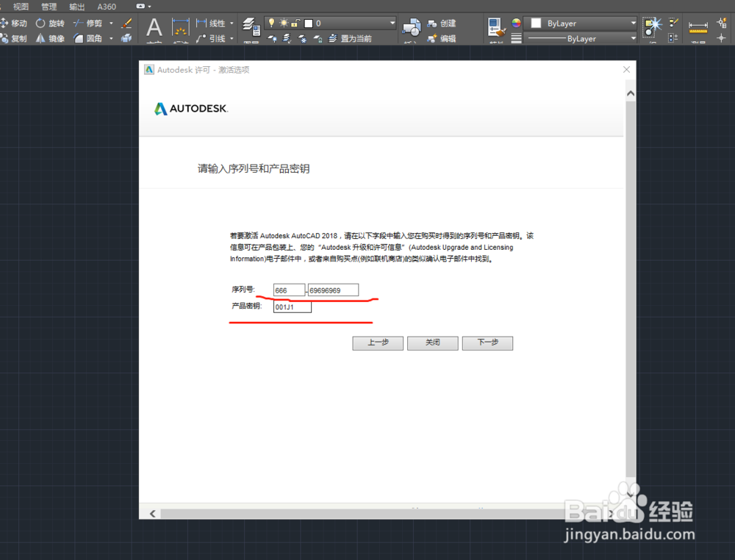The width and height of the screenshot is (735, 560).
Task: Open the View (视图) ribbon tab
Action: pyautogui.click(x=21, y=7)
